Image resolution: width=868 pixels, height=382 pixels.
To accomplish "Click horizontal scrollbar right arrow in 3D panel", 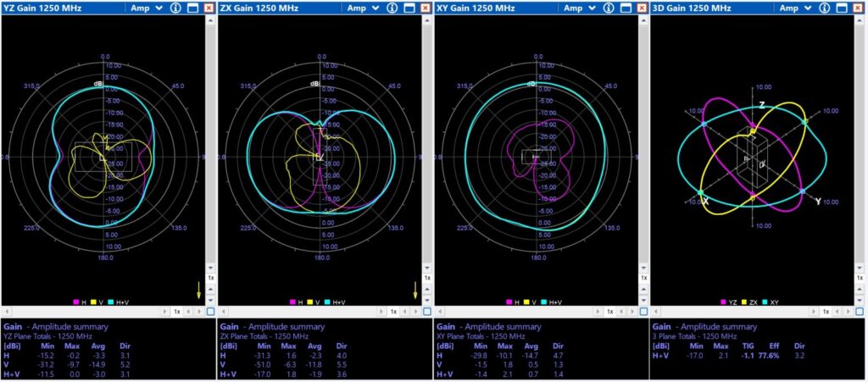I will coord(814,311).
